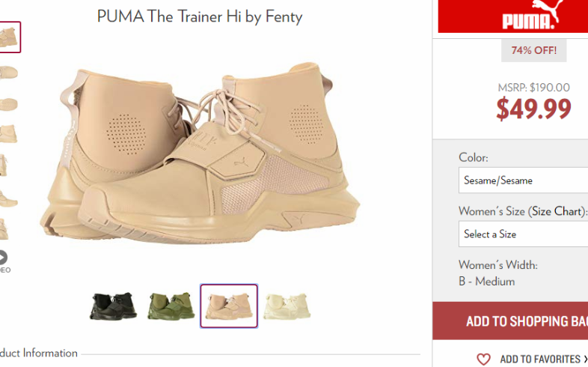The image size is (588, 367).
Task: Expand the Select a Size dropdown
Action: 523,234
